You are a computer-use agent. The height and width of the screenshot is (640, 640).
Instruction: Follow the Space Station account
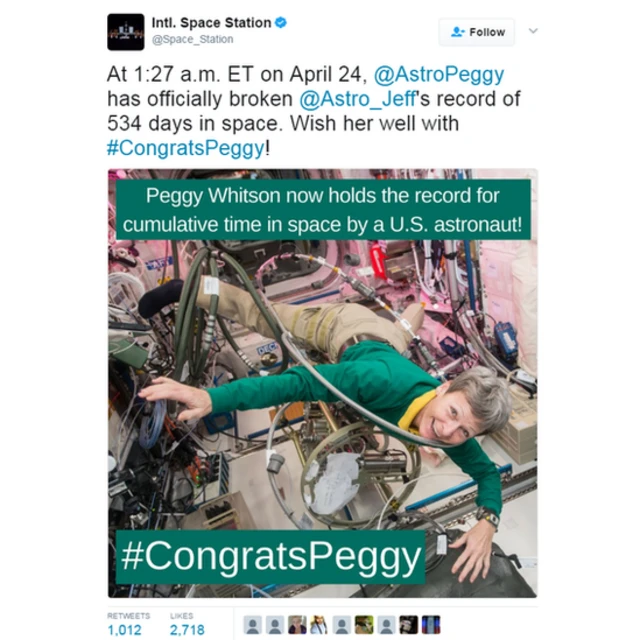[x=476, y=32]
